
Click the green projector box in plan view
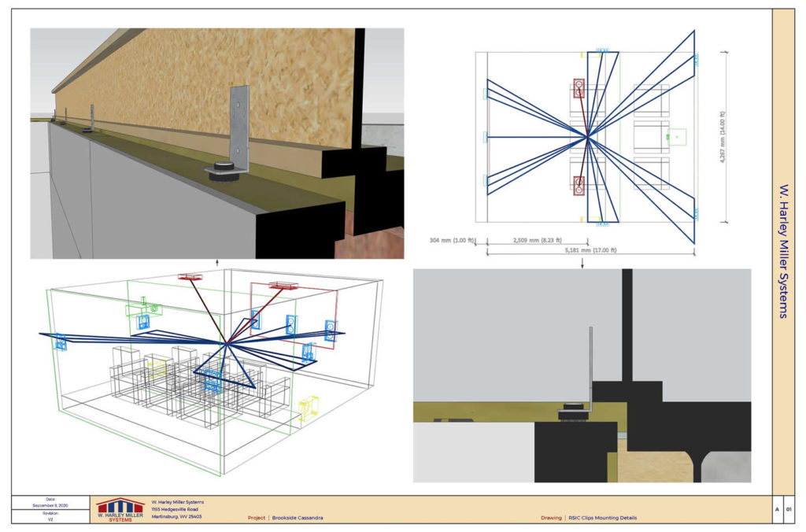click(676, 137)
